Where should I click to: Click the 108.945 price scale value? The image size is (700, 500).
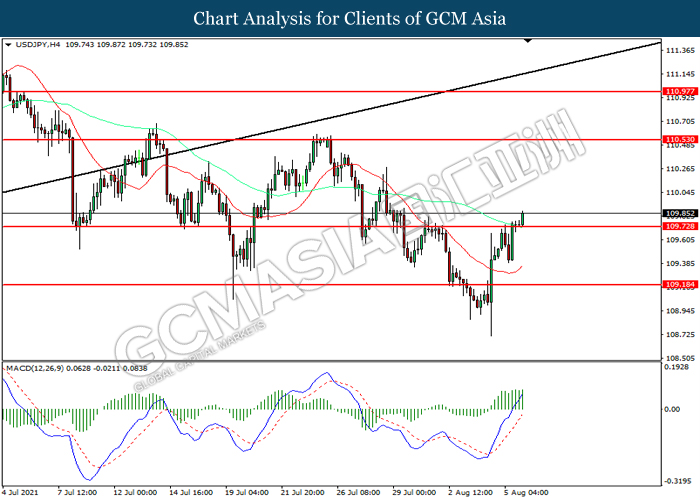[x=680, y=311]
